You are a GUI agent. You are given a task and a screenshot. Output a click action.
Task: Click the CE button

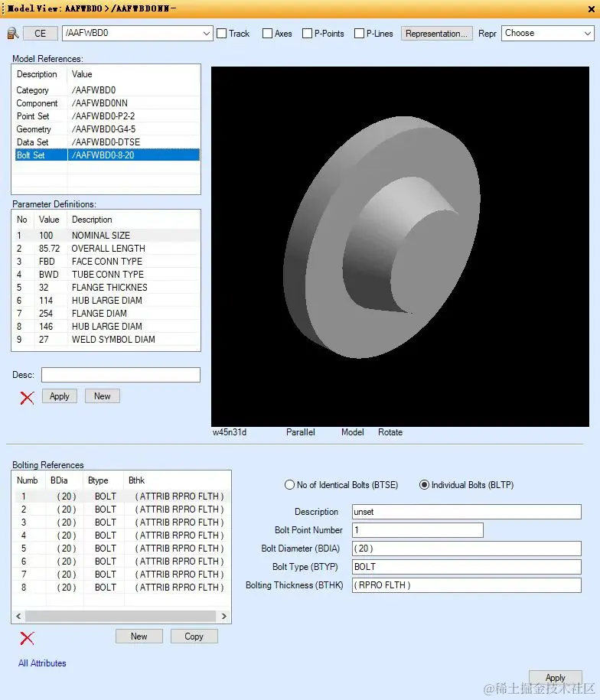tap(40, 34)
